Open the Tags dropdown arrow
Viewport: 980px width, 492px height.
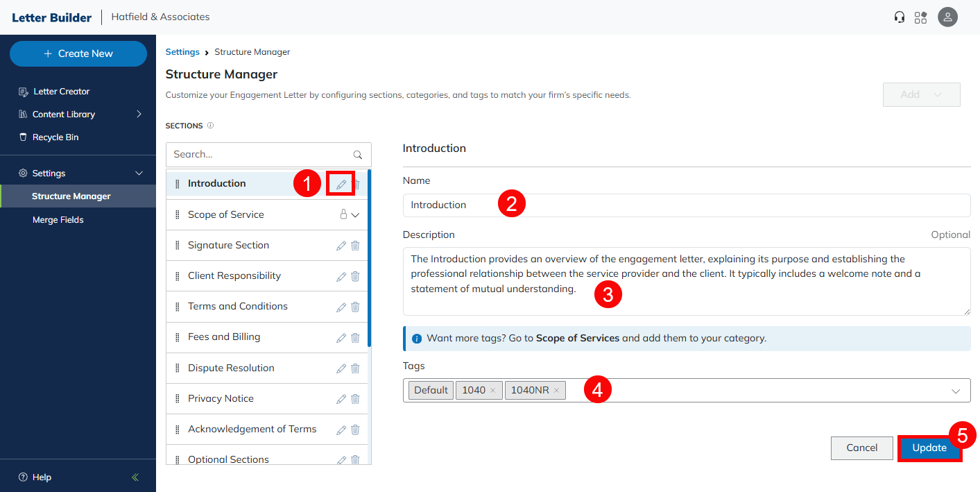956,391
